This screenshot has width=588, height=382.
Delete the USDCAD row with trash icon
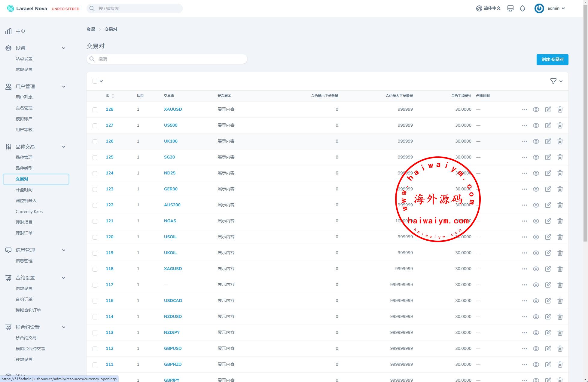pos(560,301)
